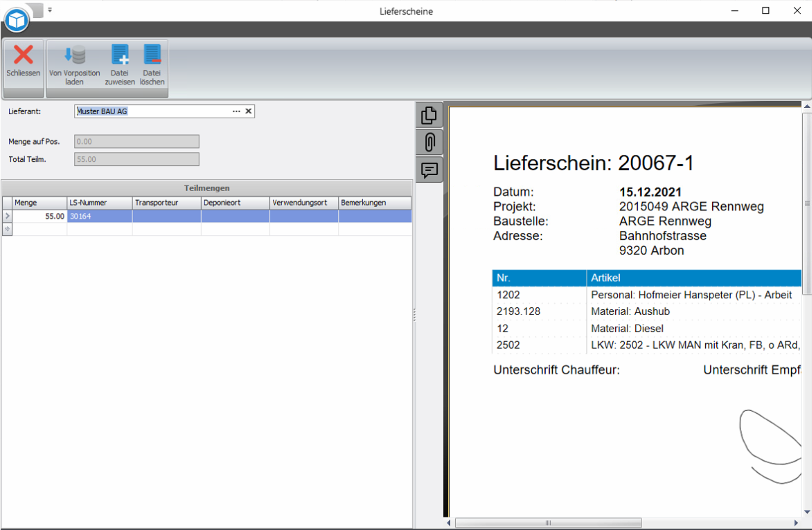The height and width of the screenshot is (530, 812).
Task: Click preview vertical scrollbar up arrow
Action: (x=807, y=107)
